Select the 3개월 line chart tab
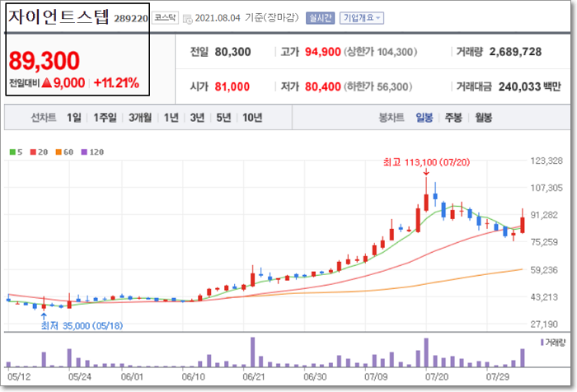 coord(140,118)
